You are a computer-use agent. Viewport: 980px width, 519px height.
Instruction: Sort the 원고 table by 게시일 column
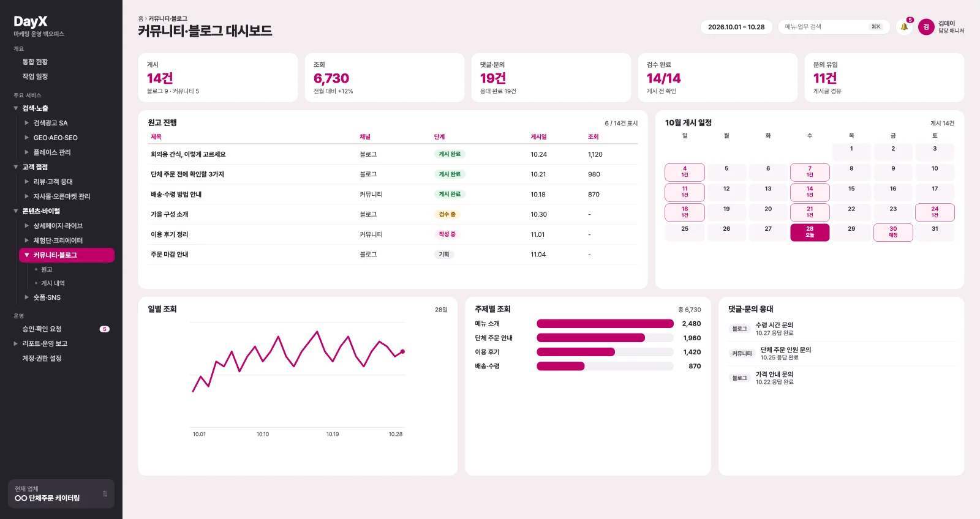pyautogui.click(x=538, y=137)
